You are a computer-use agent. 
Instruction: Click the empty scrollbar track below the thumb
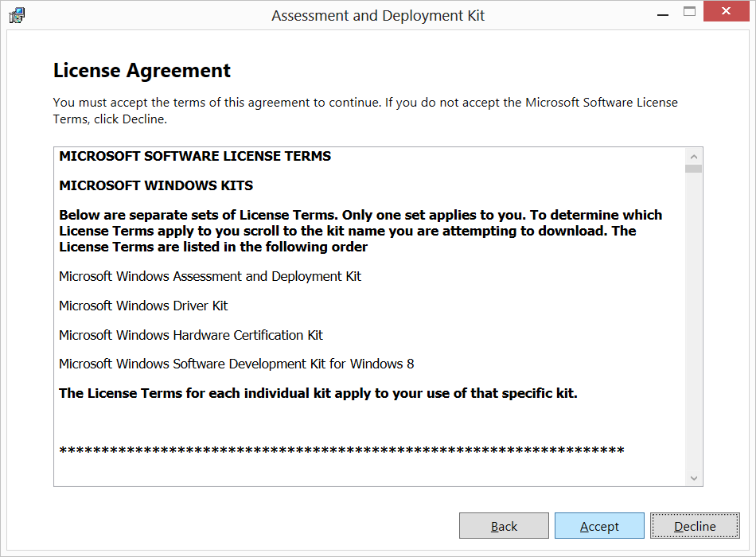click(x=693, y=318)
